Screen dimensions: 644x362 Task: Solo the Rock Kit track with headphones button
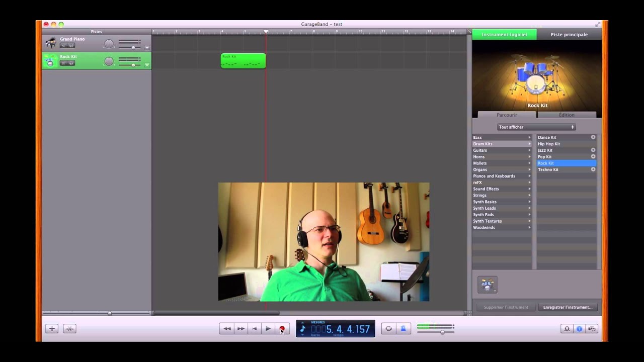(71, 63)
